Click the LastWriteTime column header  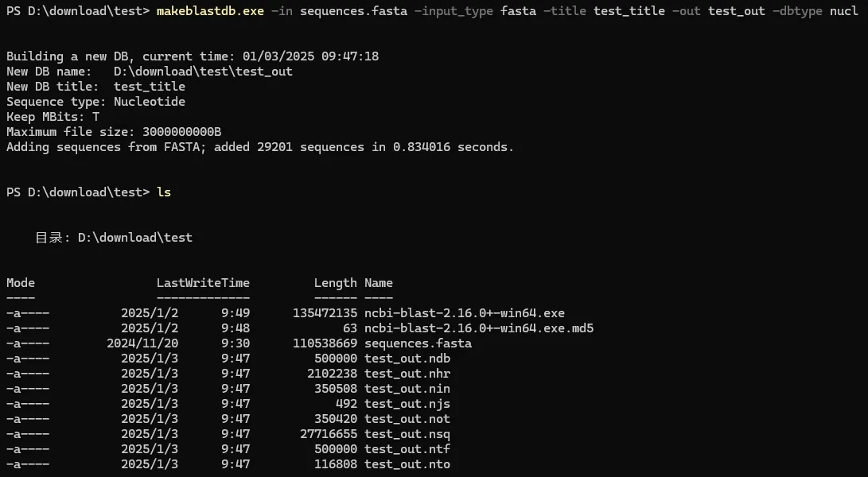[x=203, y=283]
